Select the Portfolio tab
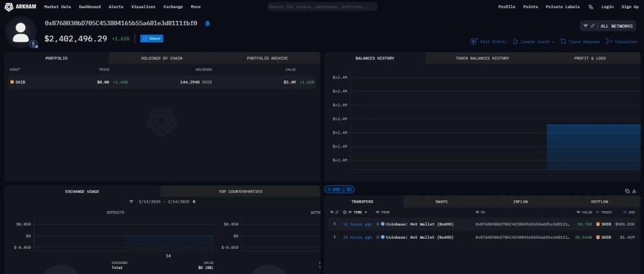 57,58
